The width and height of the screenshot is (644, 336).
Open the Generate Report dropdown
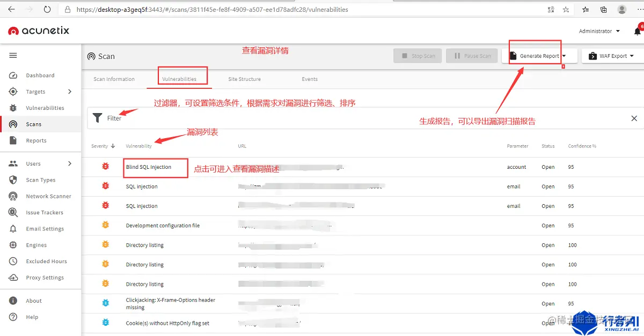click(539, 56)
